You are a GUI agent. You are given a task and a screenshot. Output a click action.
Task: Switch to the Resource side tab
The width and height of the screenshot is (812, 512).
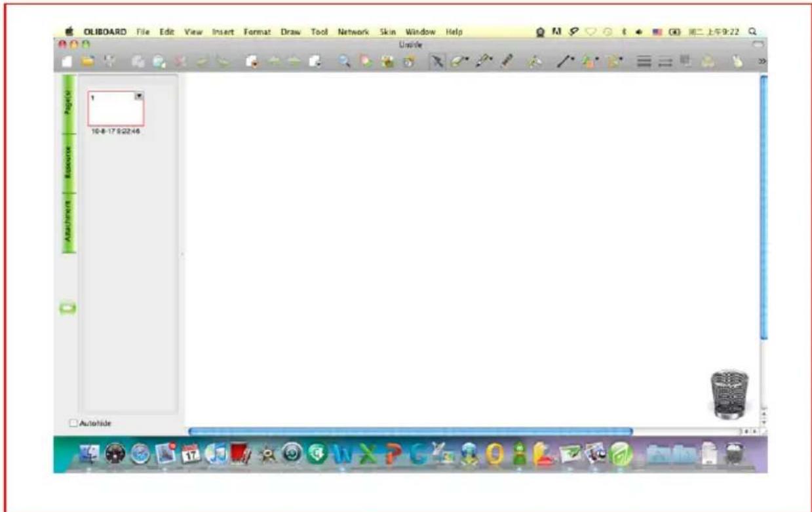click(69, 163)
